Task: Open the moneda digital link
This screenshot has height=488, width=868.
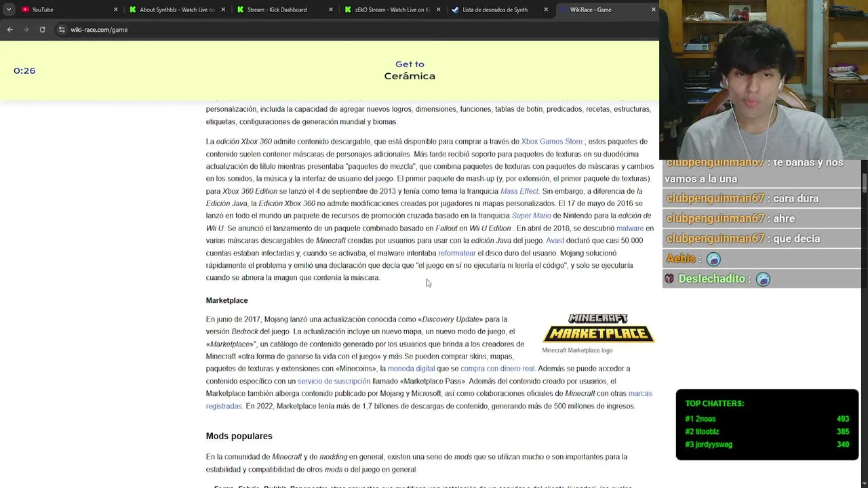Action: pos(411,369)
